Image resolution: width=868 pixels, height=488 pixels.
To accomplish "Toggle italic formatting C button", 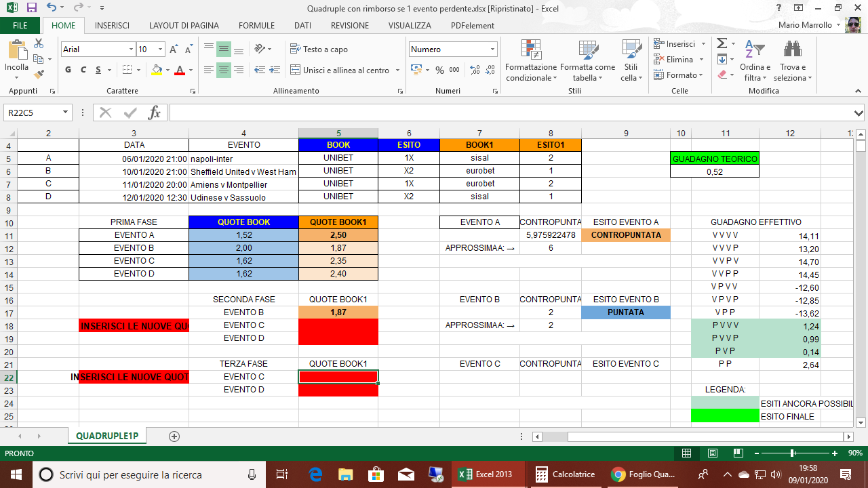I will coord(83,70).
